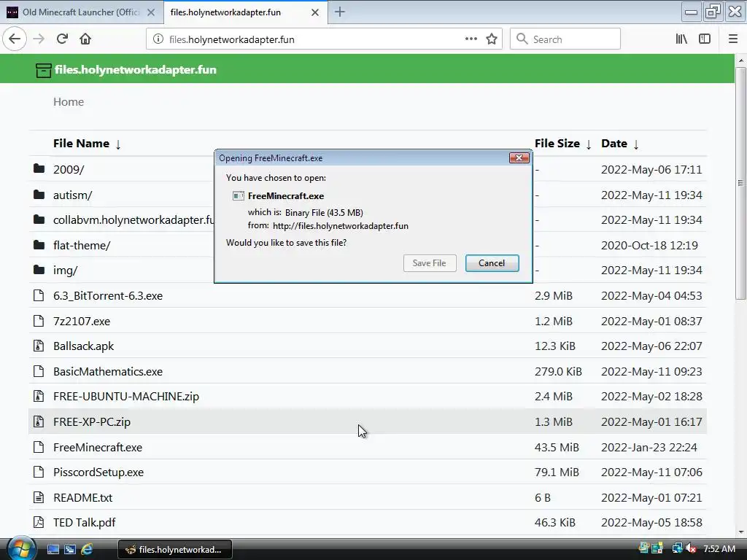Open a new tab with plus button
Image resolution: width=747 pixels, height=560 pixels.
click(340, 12)
